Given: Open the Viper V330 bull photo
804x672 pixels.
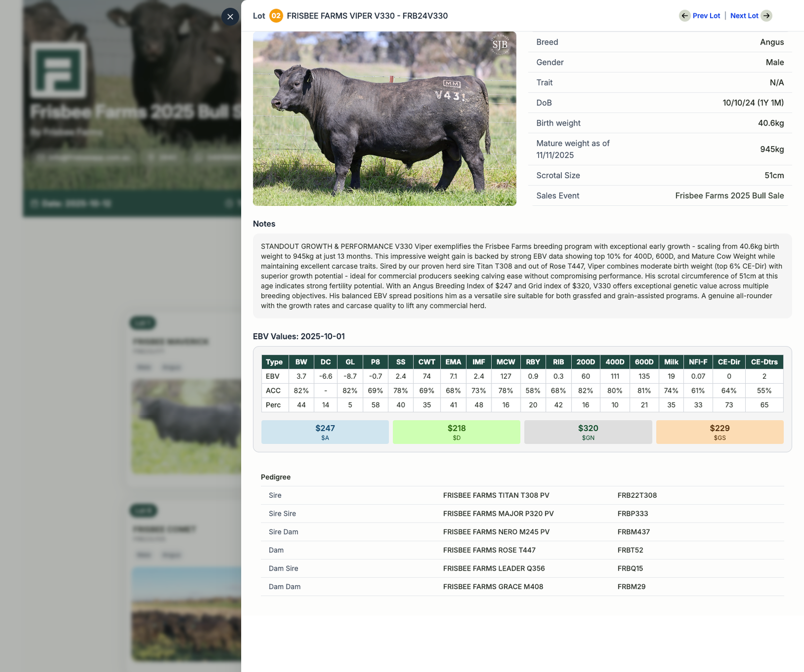Looking at the screenshot, I should 384,119.
